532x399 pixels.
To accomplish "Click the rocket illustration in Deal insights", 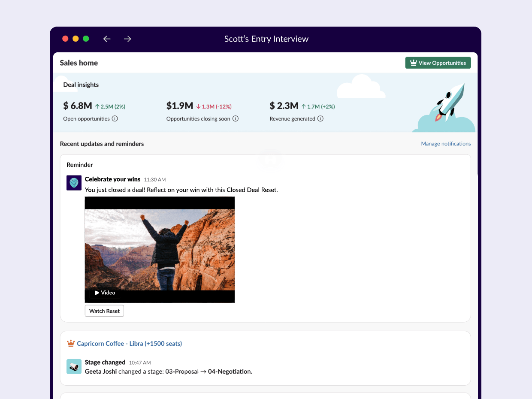I will click(x=450, y=102).
